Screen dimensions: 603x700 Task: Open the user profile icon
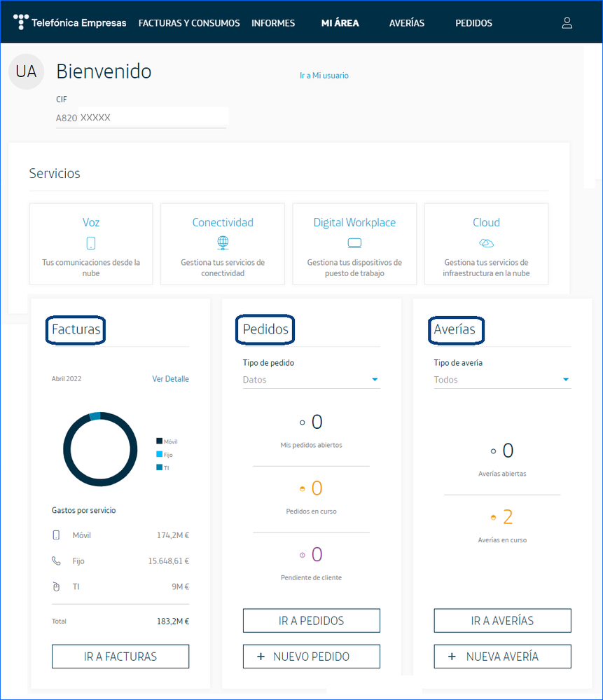tap(567, 23)
